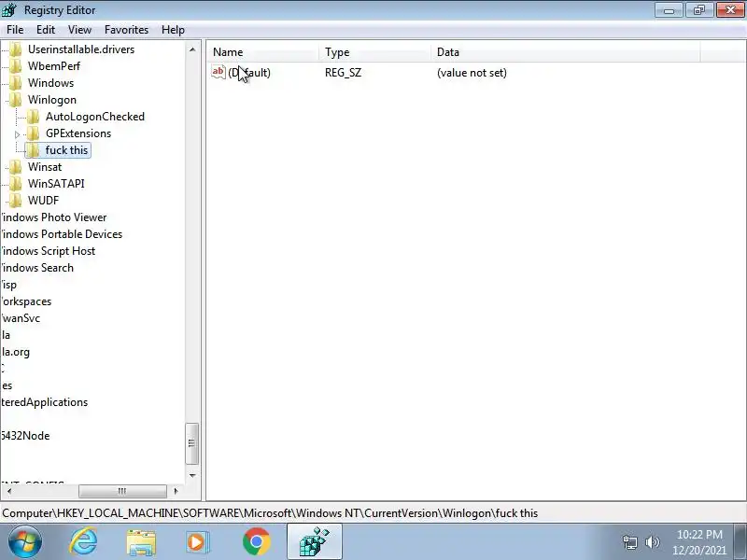
Task: Open the Windows Start orb
Action: click(25, 542)
